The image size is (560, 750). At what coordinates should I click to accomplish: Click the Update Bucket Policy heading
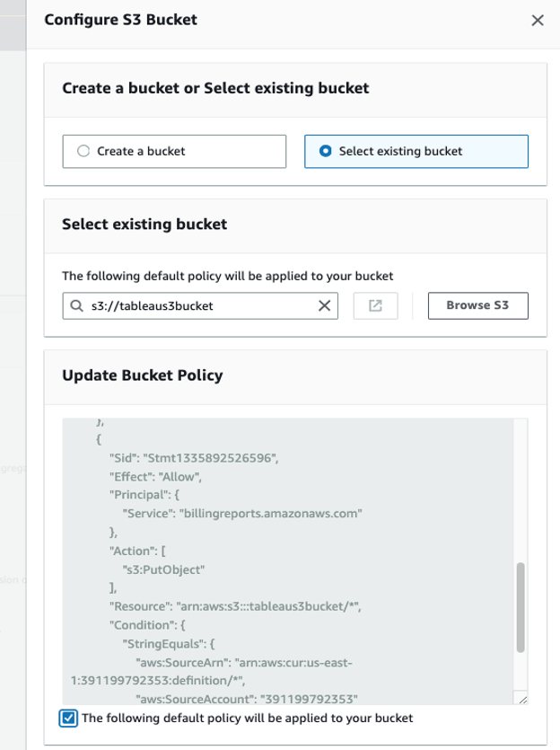[142, 375]
